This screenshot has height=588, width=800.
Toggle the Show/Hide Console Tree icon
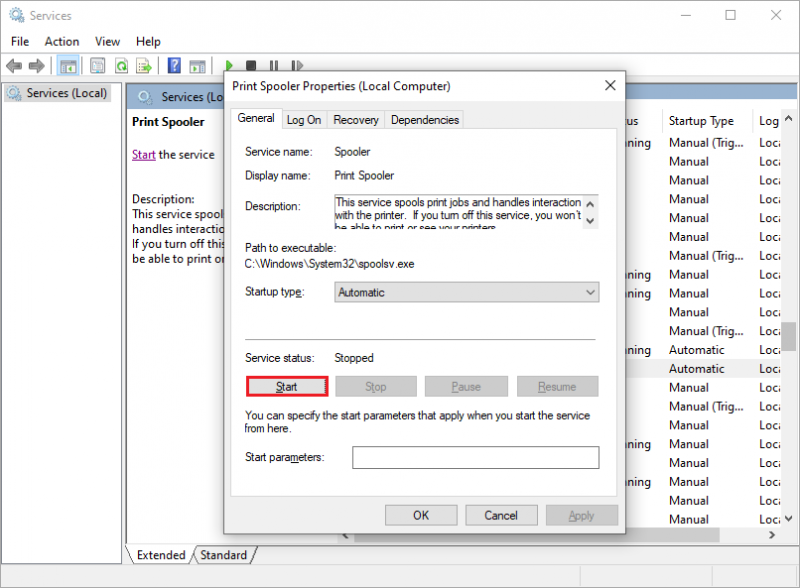[x=68, y=66]
